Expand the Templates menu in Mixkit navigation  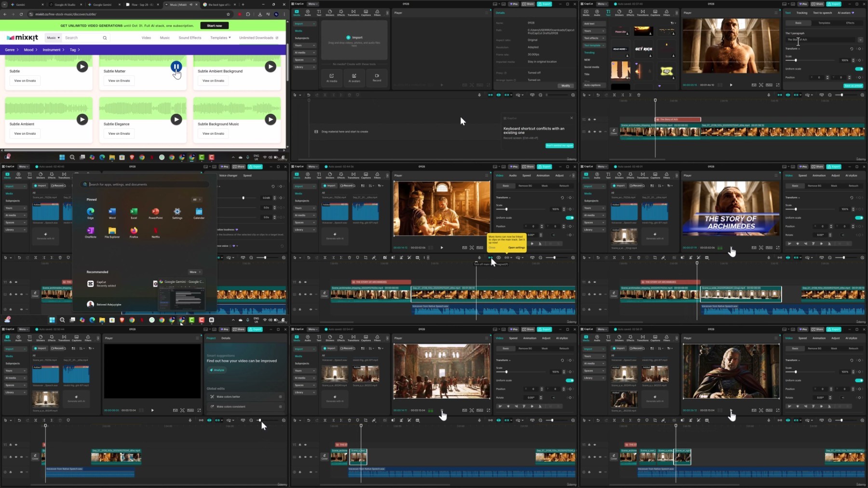[x=220, y=38]
